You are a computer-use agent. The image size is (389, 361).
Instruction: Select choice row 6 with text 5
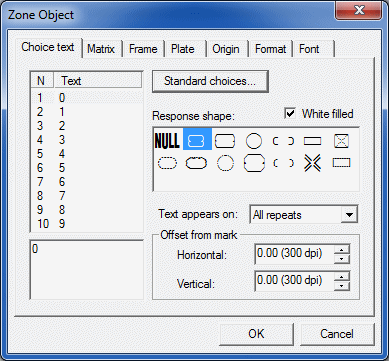coord(86,168)
